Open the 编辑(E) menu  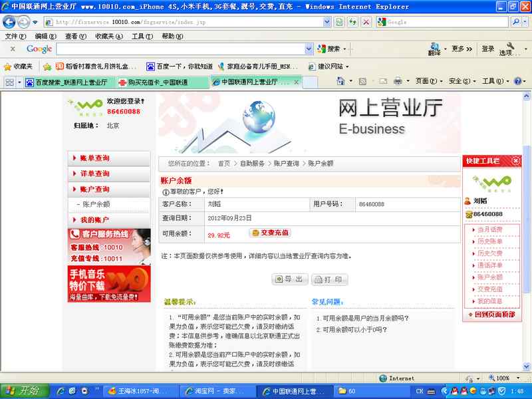click(x=45, y=36)
